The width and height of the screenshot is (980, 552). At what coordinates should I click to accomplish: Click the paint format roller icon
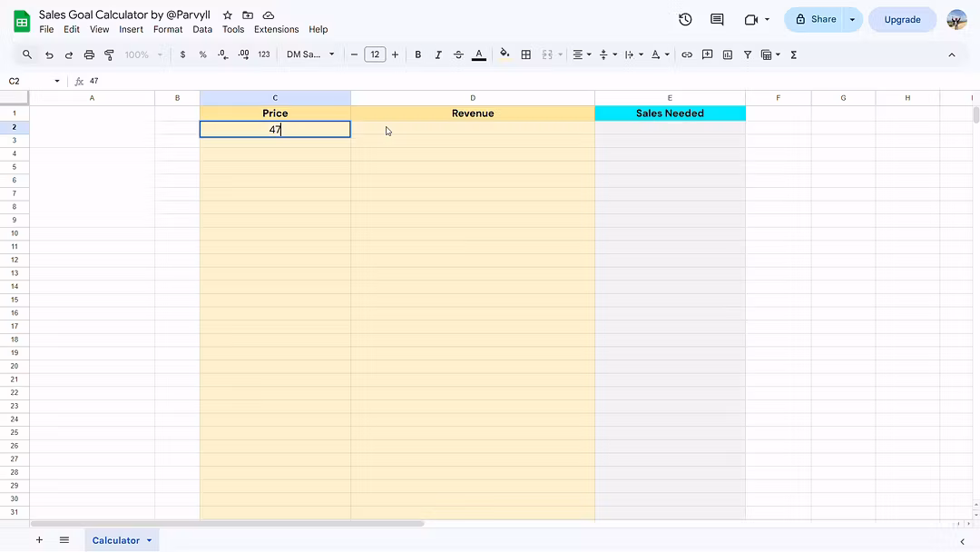pyautogui.click(x=109, y=54)
